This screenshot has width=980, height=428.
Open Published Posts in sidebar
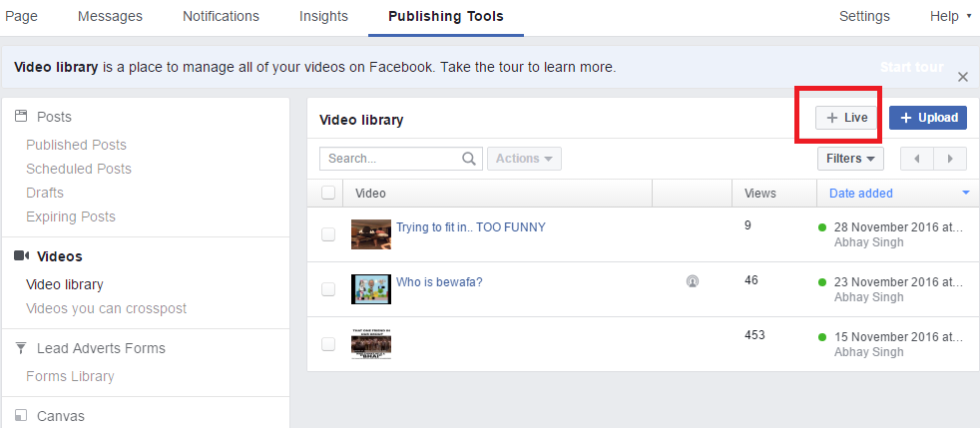[x=76, y=145]
